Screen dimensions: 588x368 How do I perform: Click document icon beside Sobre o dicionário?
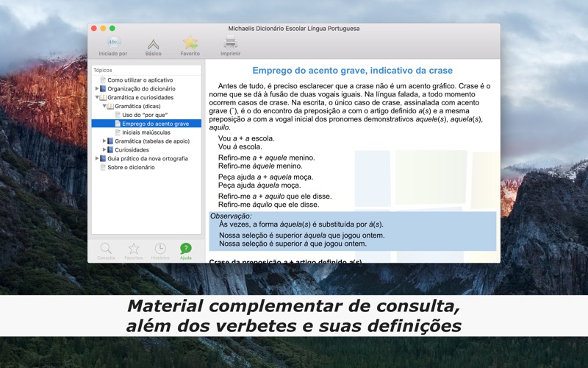103,167
